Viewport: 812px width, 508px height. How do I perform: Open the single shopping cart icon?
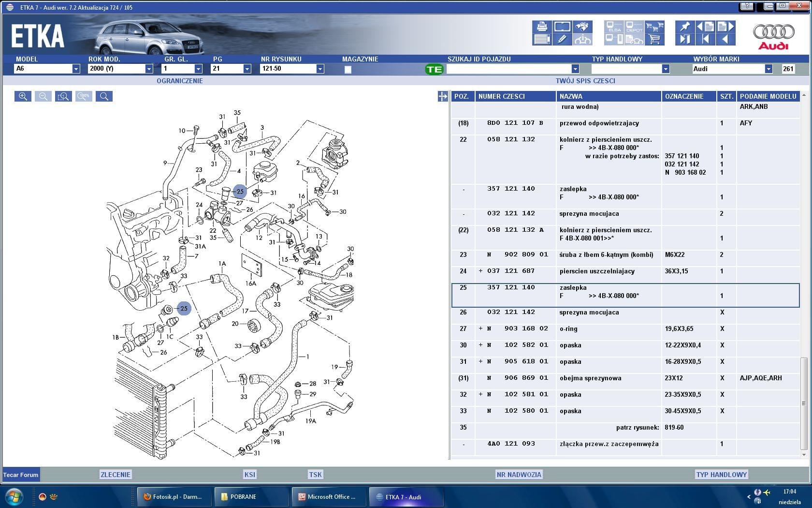[654, 39]
